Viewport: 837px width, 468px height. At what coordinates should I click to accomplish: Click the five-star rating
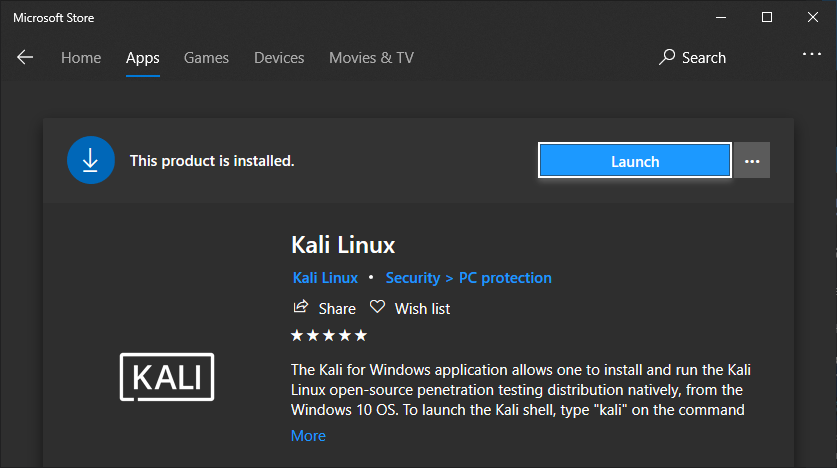[x=329, y=335]
